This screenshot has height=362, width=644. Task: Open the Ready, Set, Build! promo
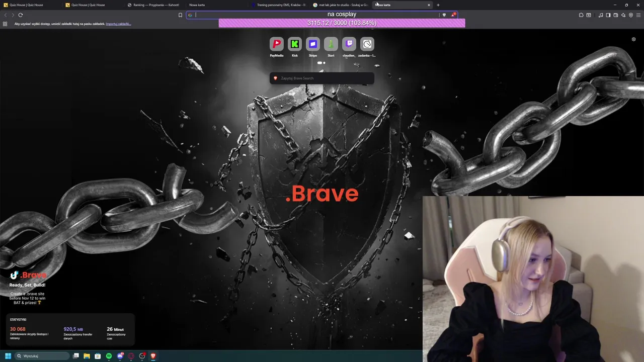point(27,285)
